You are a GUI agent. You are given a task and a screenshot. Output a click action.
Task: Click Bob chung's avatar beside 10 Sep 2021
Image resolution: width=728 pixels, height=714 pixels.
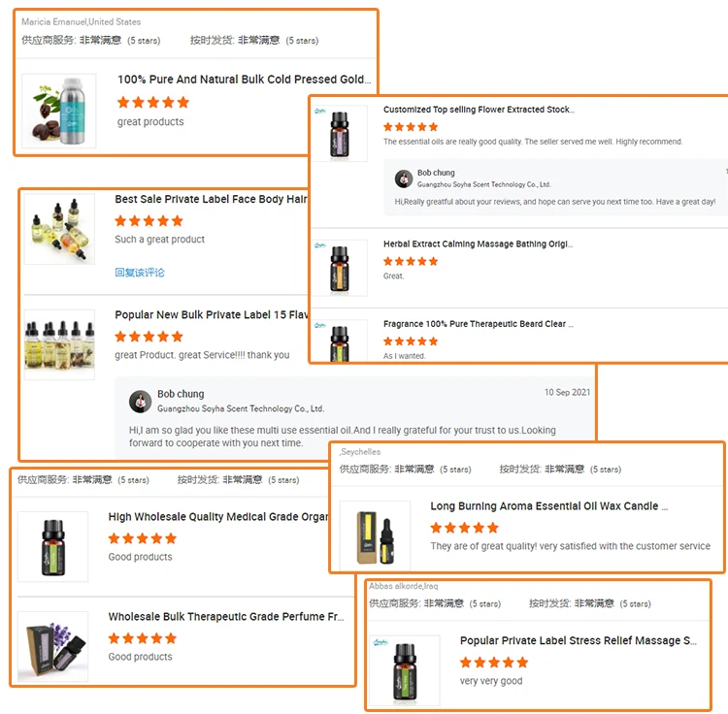[x=140, y=402]
